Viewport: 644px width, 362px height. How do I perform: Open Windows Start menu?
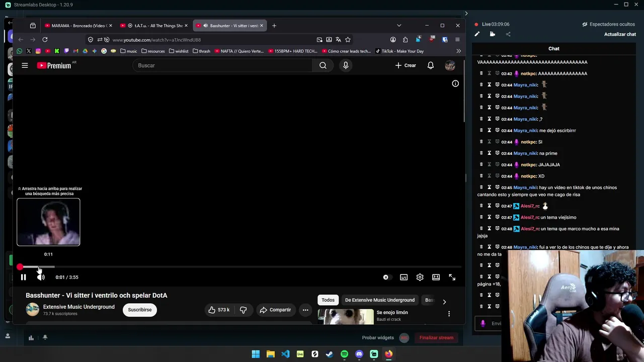[x=256, y=354]
